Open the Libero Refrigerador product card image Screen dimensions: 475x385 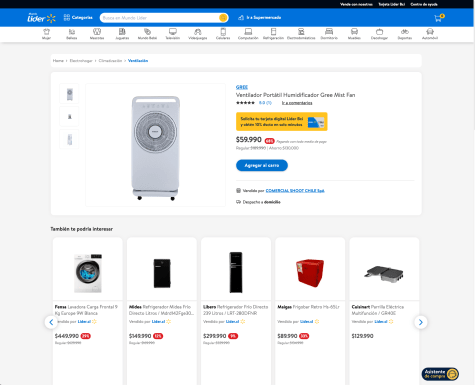point(236,273)
